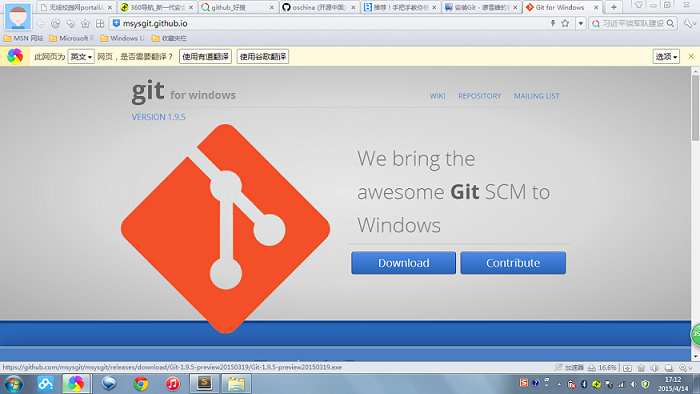The height and width of the screenshot is (394, 700).
Task: Open the WIKI link
Action: [438, 96]
